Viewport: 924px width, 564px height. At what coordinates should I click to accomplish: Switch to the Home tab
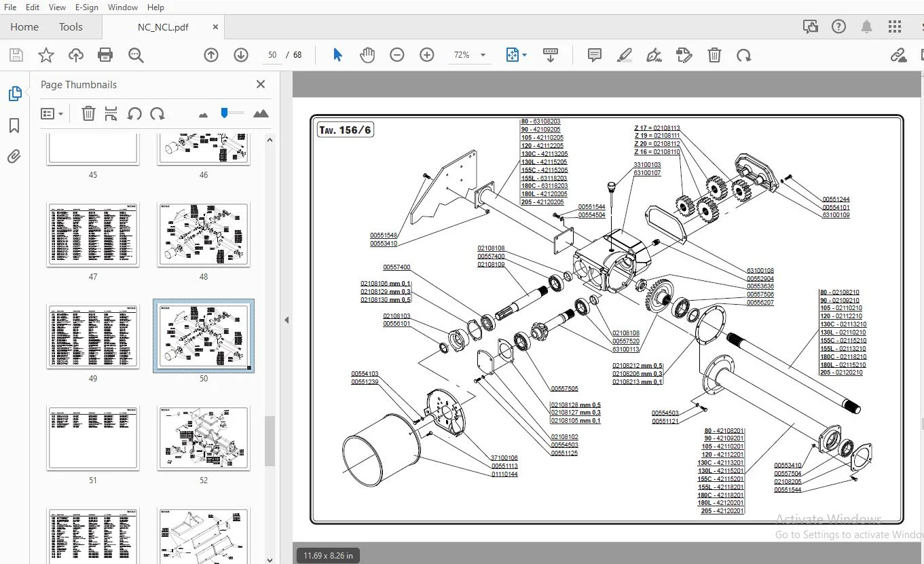click(24, 27)
